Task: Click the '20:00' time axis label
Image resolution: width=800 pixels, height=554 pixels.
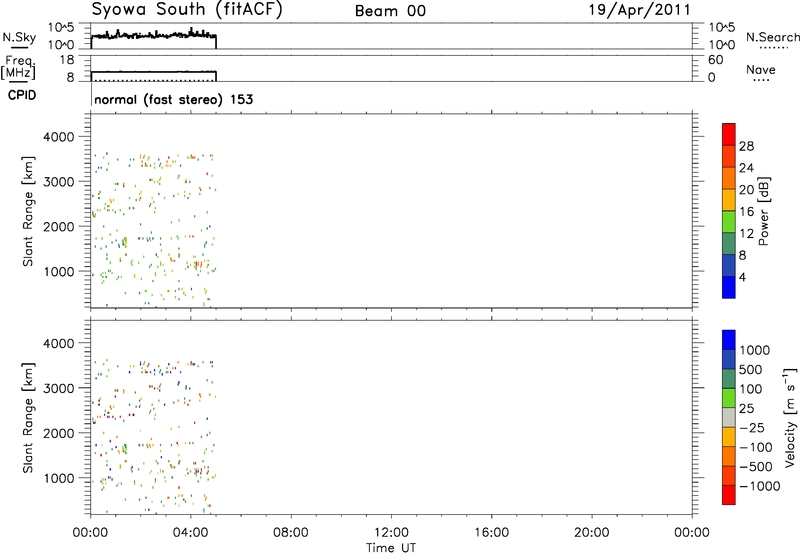Action: point(592,533)
